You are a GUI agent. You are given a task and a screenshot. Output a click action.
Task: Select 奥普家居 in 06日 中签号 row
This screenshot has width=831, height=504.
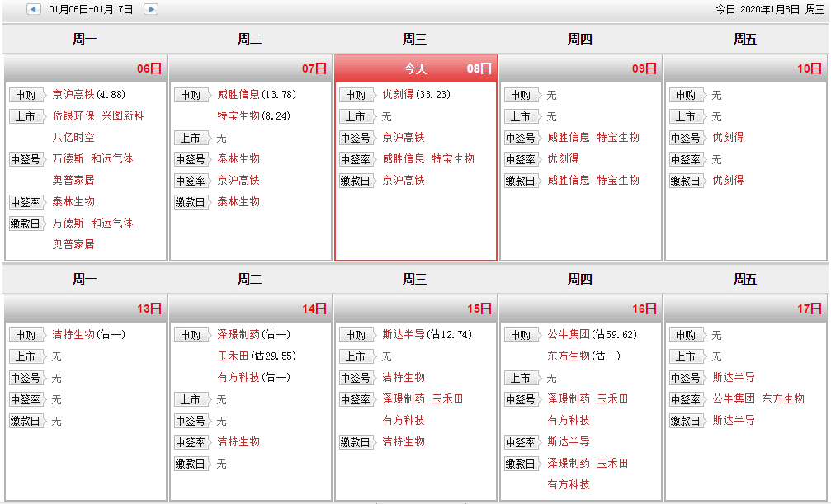coord(73,180)
